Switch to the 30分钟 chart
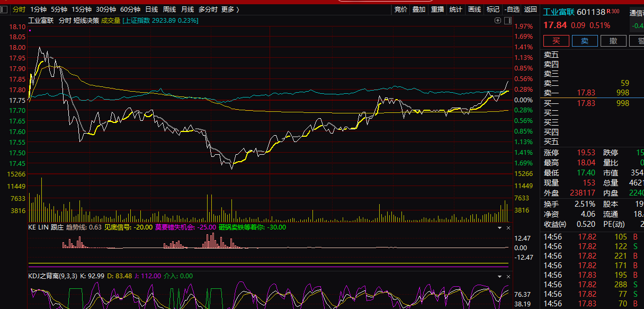Viewport: 644px width, 309px height. pyautogui.click(x=106, y=10)
